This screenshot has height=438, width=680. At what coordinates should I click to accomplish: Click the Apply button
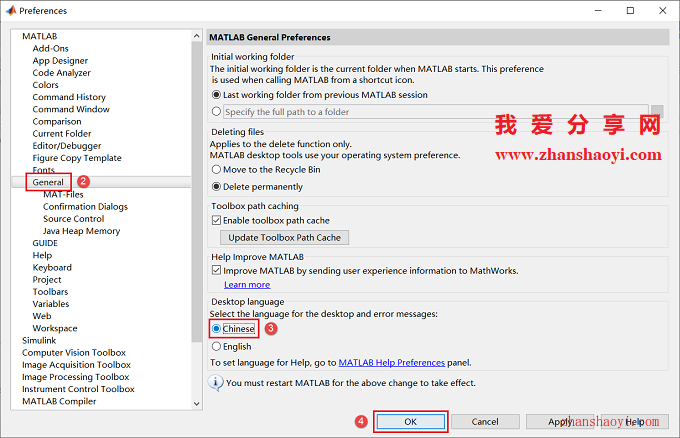click(560, 422)
